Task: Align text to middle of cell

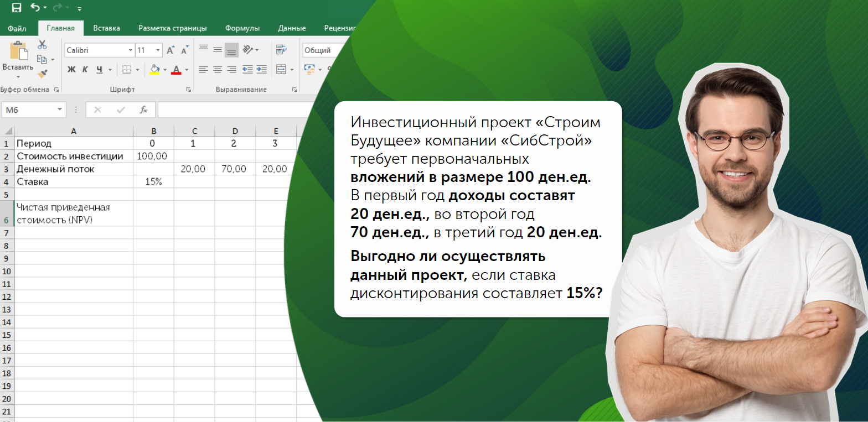Action: pos(218,50)
